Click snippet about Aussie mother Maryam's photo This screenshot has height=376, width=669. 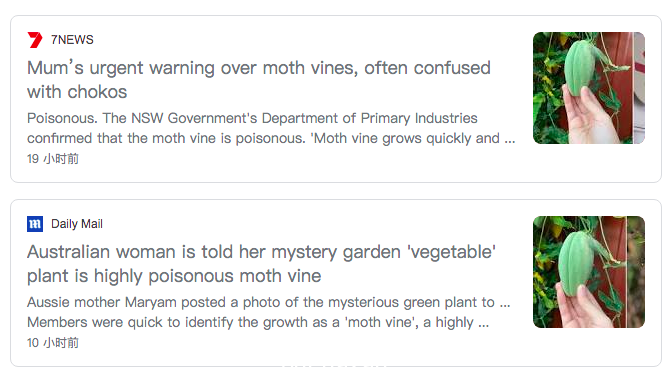click(x=269, y=312)
